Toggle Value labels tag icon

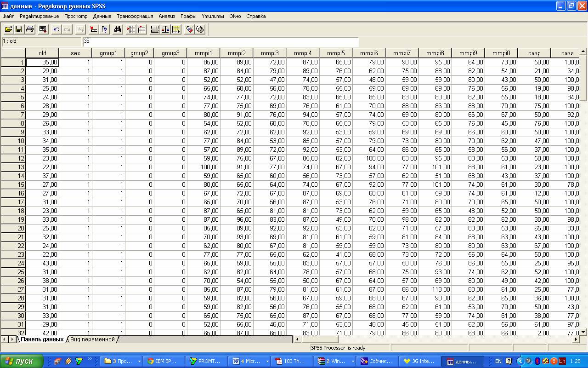tap(189, 29)
